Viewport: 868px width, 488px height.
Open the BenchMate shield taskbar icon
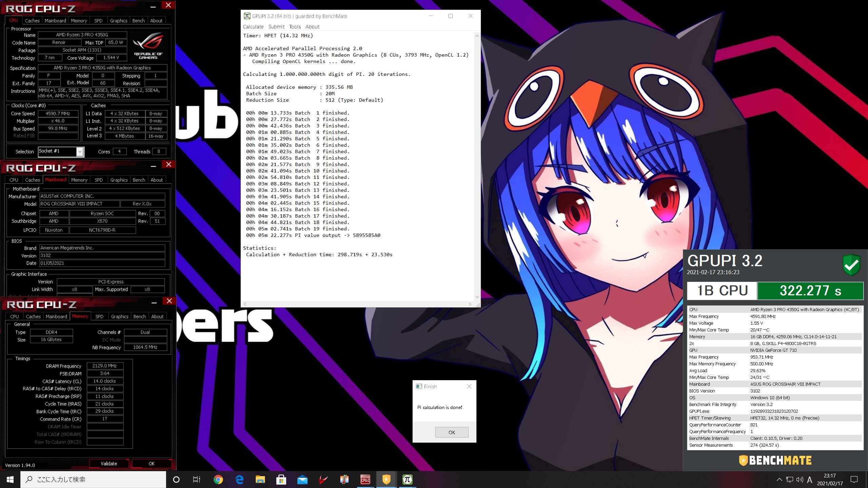click(386, 480)
